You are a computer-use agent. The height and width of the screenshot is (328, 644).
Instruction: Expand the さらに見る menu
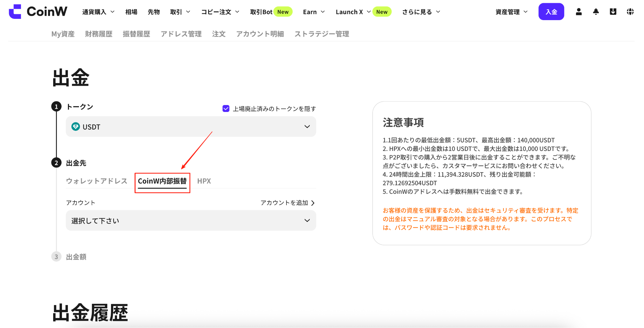coord(421,12)
